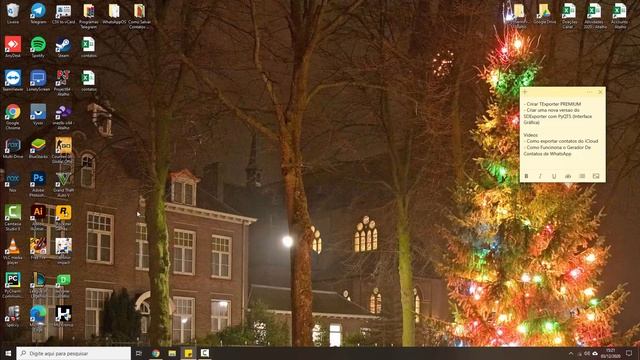This screenshot has width=640, height=360.
Task: Launch the Counter-Strike Global Offensive shortcut
Action: [63, 150]
